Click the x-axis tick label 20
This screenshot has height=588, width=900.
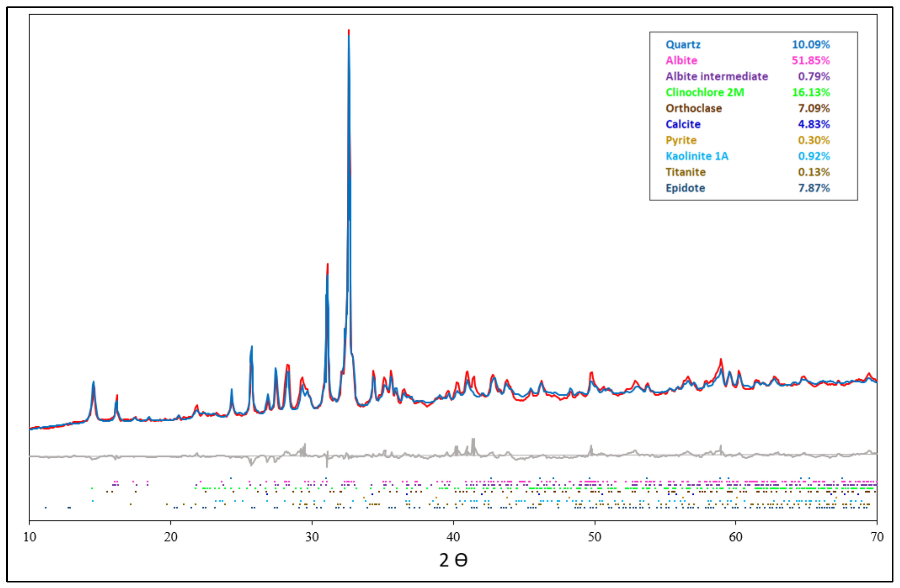point(171,537)
